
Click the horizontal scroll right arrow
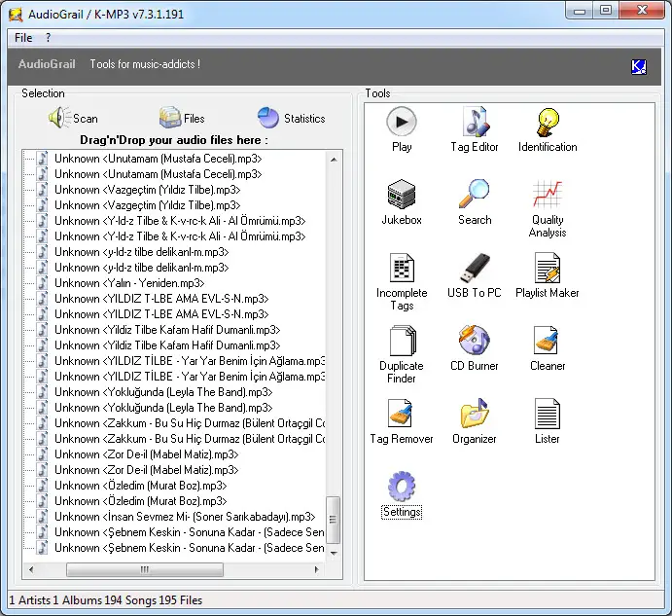[317, 569]
